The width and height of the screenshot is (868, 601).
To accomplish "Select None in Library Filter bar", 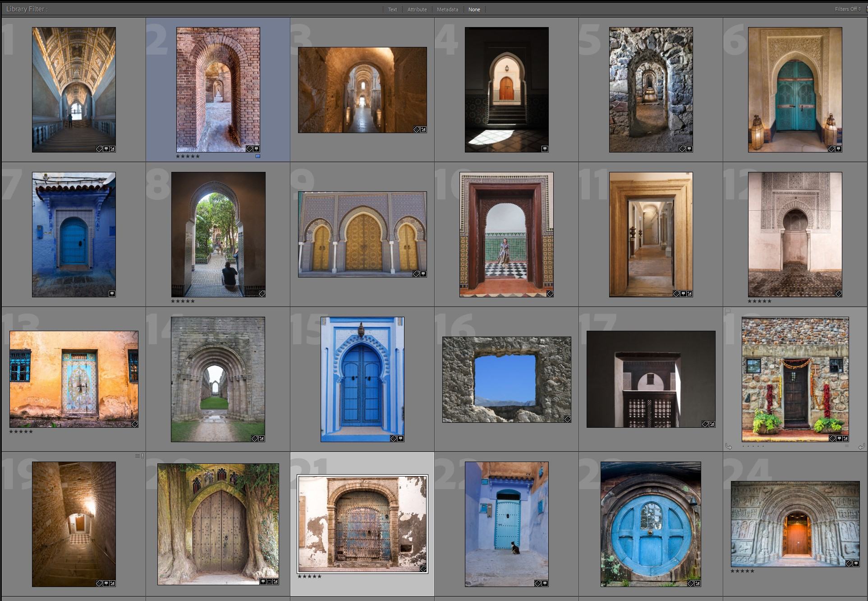I will coord(474,9).
